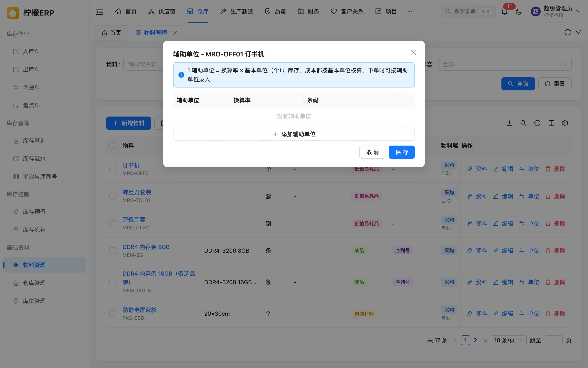Check the 防静电屏蔽袋 row checkbox
This screenshot has height=368, width=588.
tap(113, 314)
